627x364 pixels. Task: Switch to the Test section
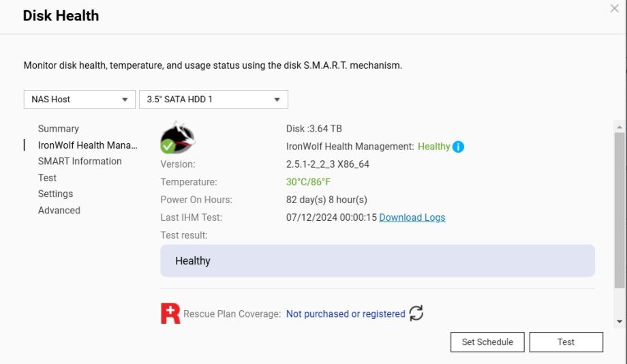pos(48,178)
